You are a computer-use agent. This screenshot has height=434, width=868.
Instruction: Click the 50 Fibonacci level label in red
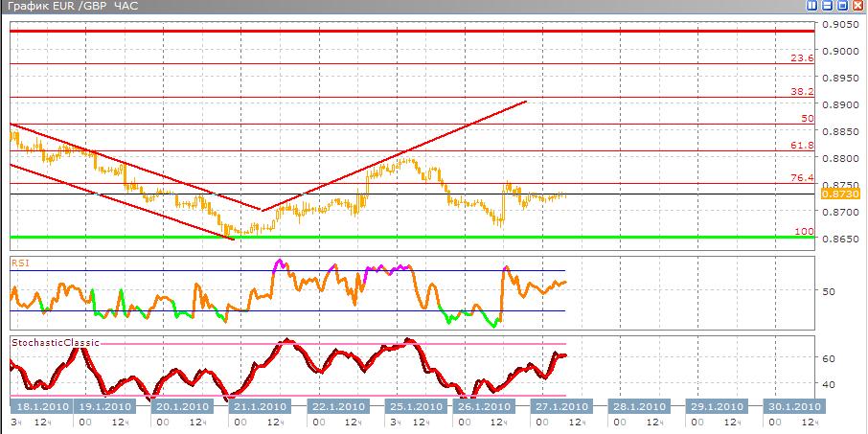[808, 119]
